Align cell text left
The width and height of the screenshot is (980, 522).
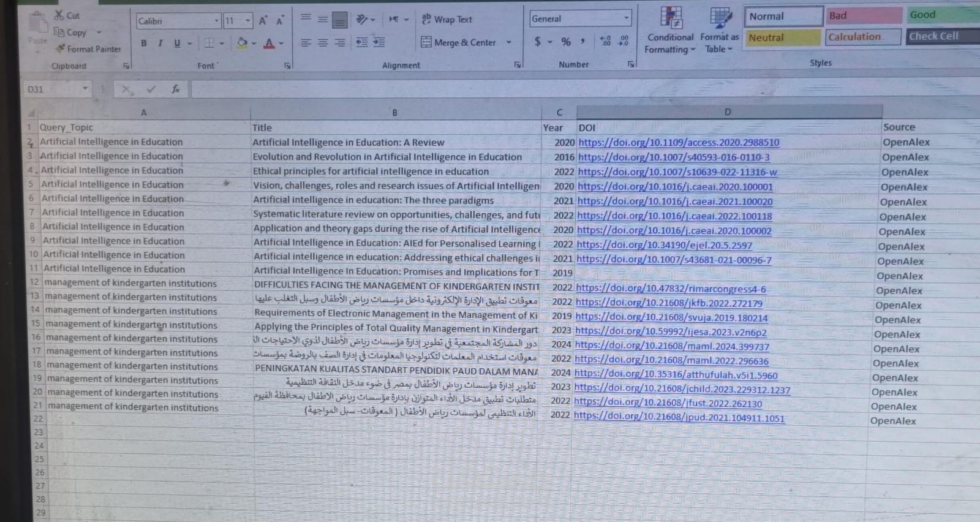(306, 42)
